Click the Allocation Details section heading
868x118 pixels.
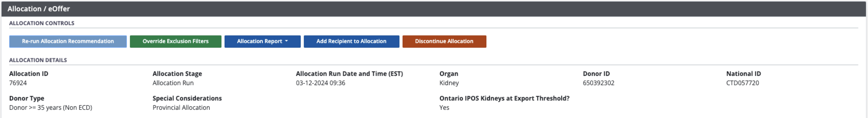(38, 60)
